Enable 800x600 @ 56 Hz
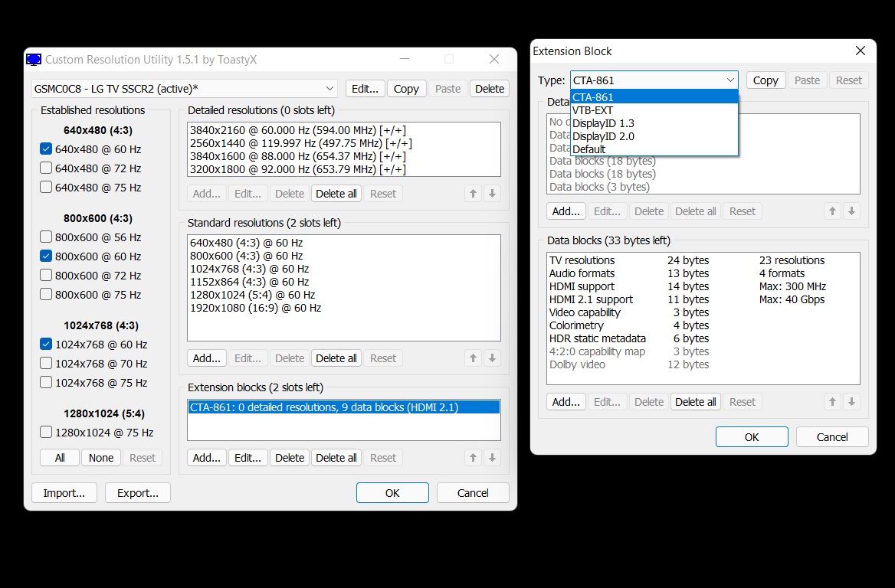 click(x=46, y=237)
